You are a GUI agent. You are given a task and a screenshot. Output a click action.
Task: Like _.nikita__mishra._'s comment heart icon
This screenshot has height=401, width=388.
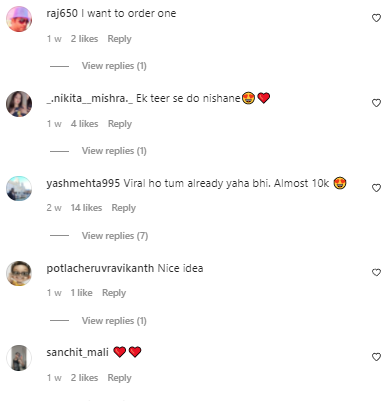click(x=376, y=103)
